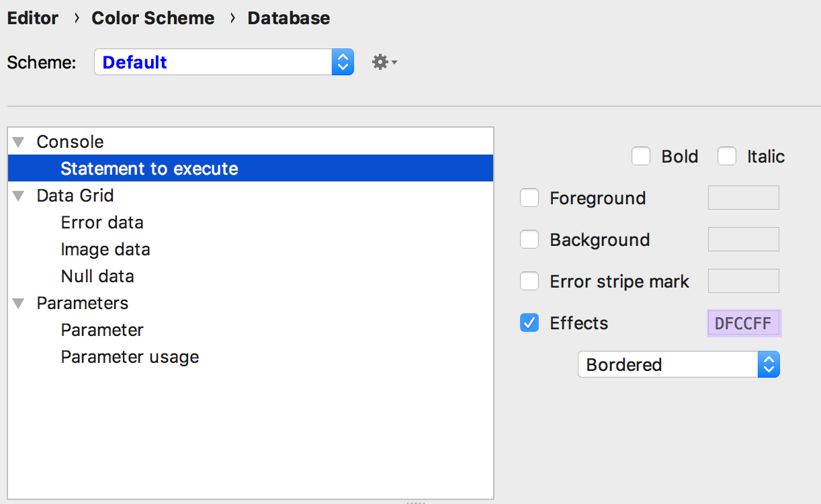Open the Bordered effect type dropdown
821x504 pixels.
[x=679, y=365]
